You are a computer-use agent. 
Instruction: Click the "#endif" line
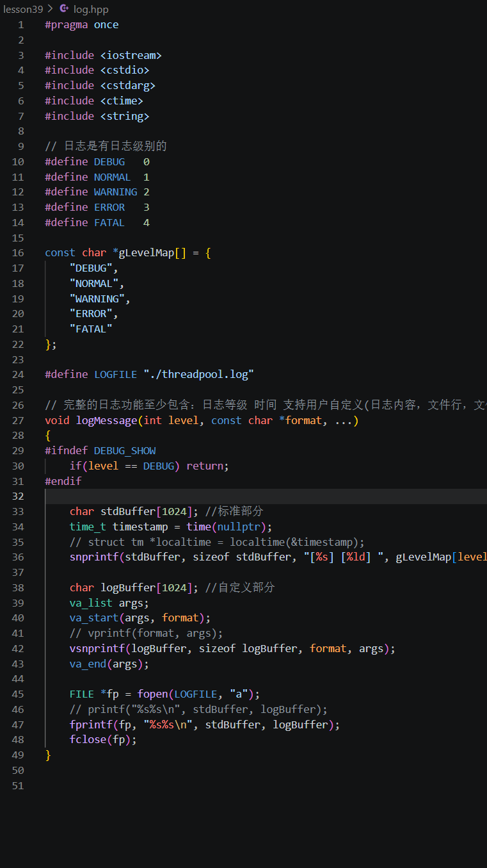pyautogui.click(x=63, y=482)
